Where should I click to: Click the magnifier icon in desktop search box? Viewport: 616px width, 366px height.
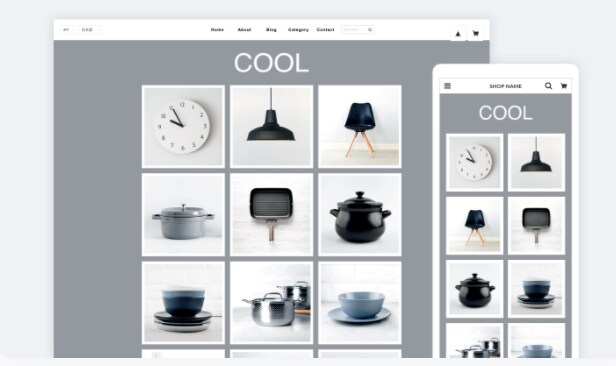coord(370,29)
